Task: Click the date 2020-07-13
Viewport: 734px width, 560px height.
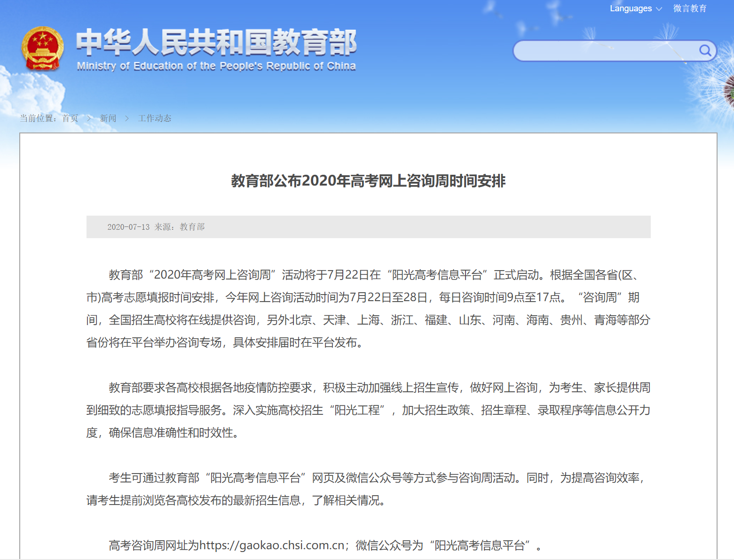Action: coord(128,227)
